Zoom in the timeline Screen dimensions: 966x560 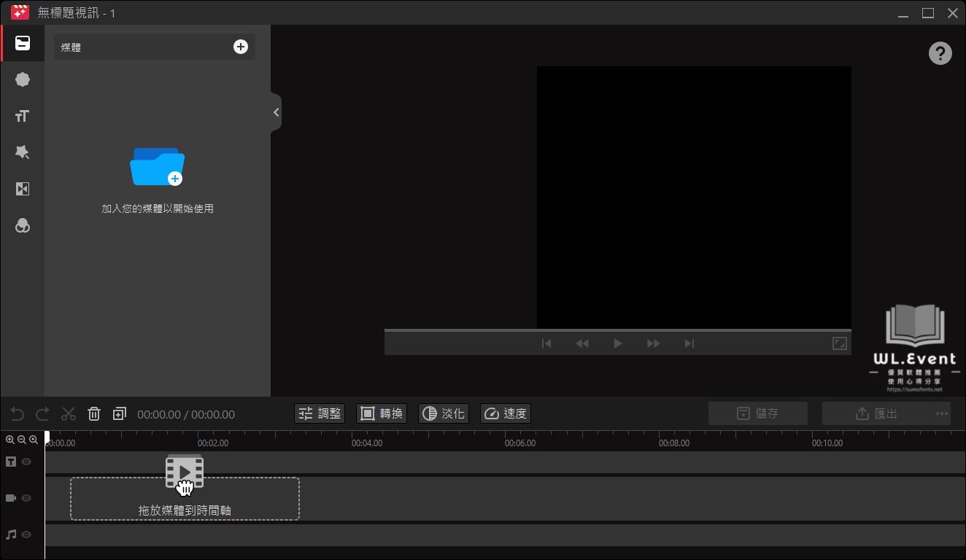(10, 440)
